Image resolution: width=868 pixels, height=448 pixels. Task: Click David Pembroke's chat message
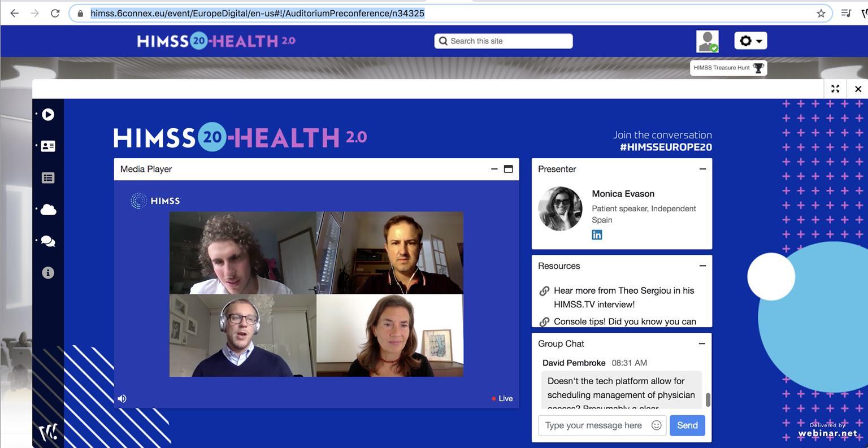[x=622, y=390]
